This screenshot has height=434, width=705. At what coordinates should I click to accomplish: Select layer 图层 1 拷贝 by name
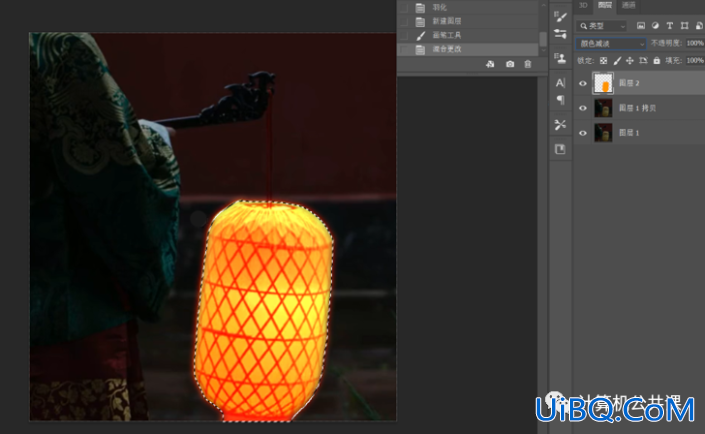638,108
